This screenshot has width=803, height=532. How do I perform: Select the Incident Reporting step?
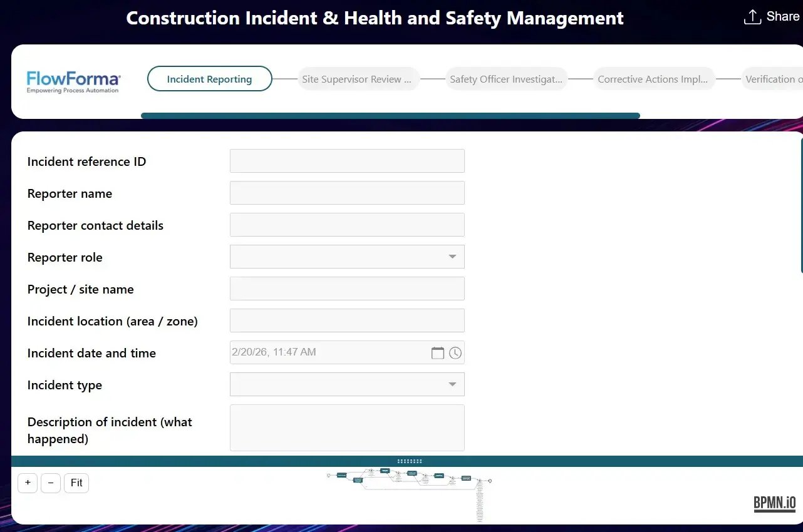209,79
